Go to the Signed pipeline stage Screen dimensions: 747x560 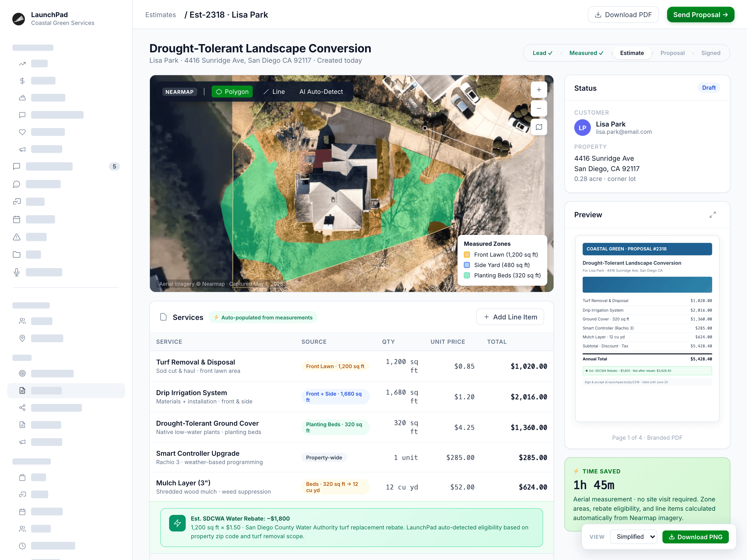tap(710, 53)
